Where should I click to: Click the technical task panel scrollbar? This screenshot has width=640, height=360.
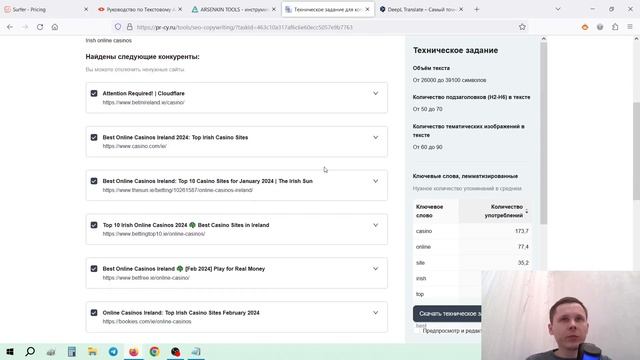tap(543, 133)
